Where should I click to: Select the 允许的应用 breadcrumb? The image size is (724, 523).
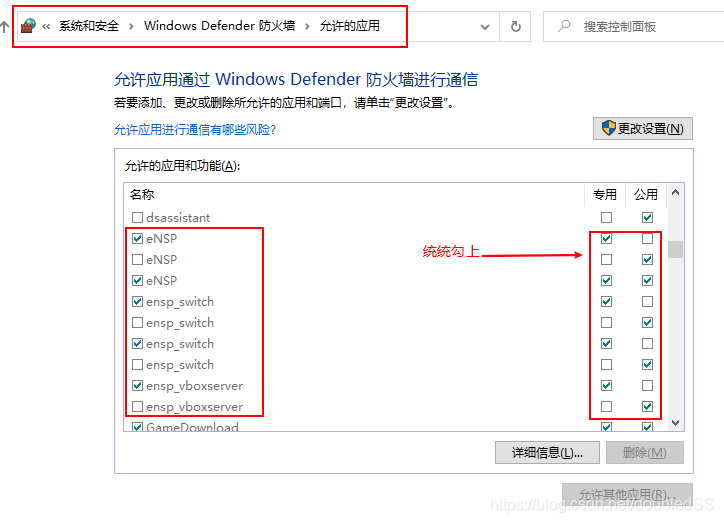coord(350,26)
